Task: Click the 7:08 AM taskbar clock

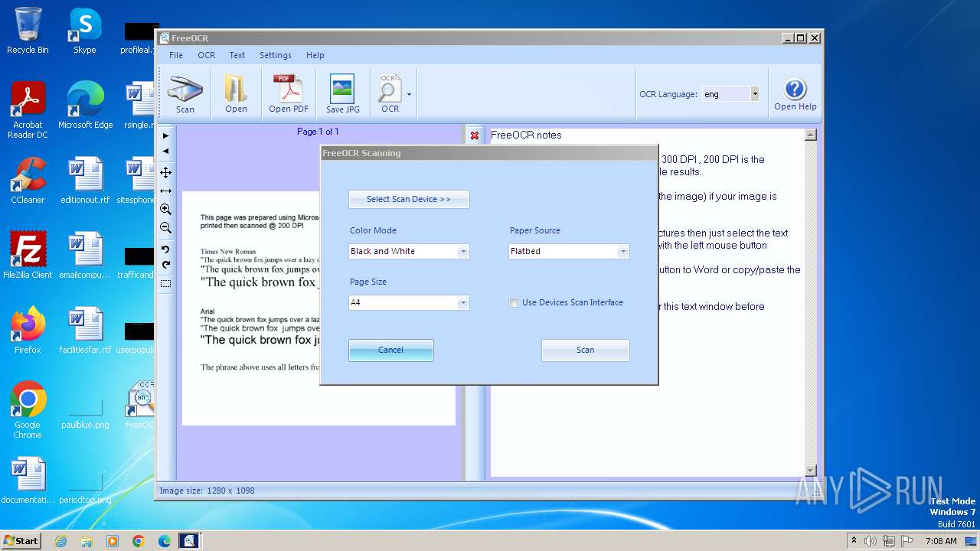Action: click(x=941, y=541)
